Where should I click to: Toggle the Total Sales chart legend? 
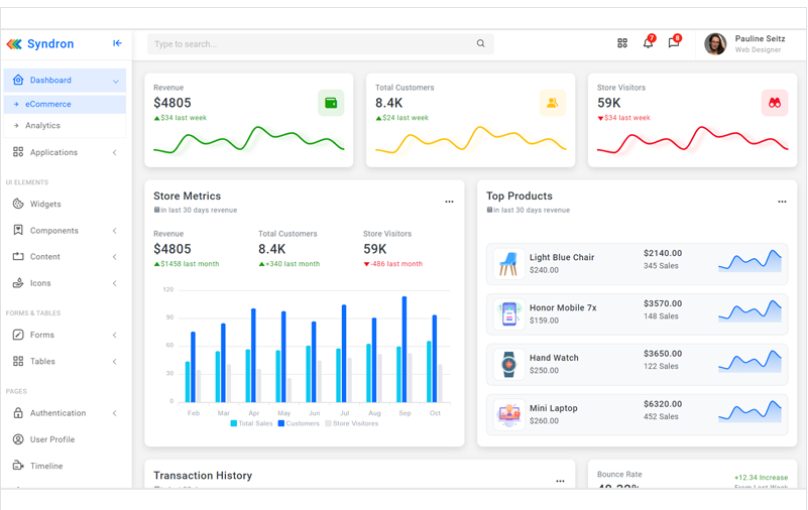pos(252,423)
